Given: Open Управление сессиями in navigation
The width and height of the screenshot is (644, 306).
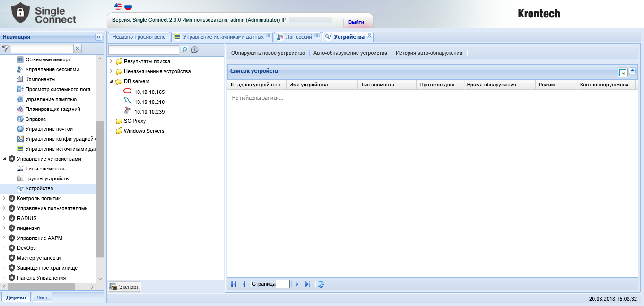Looking at the screenshot, I should coord(52,69).
